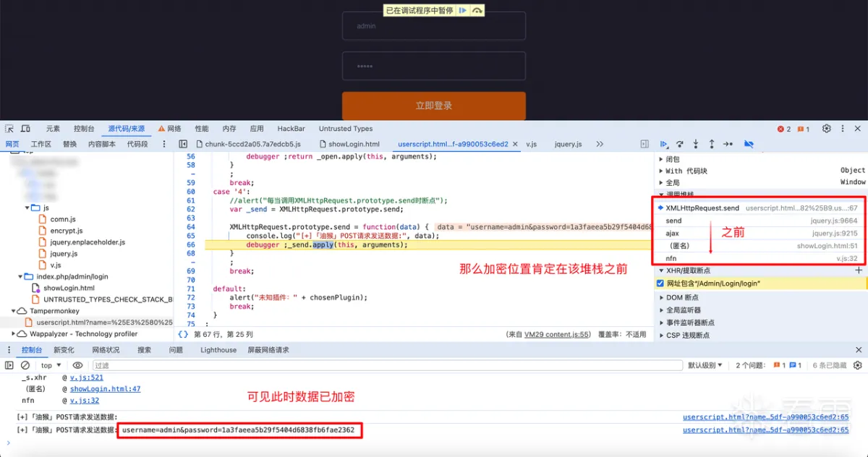Click the Step button

coord(728,144)
